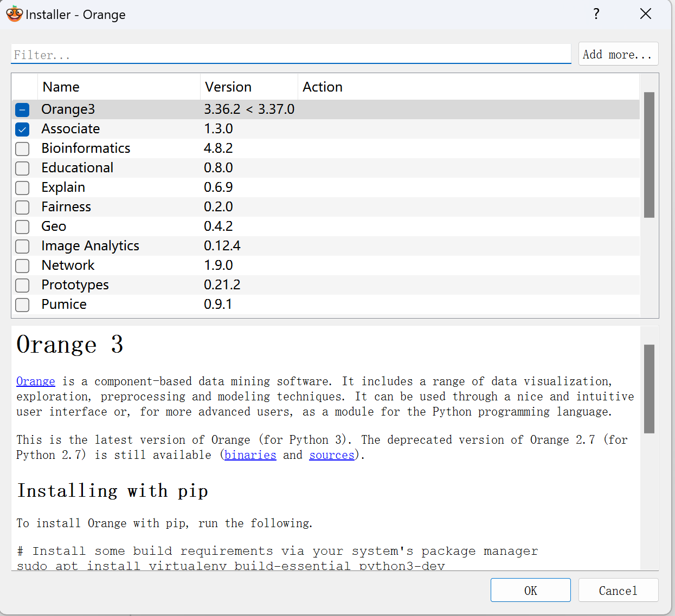The height and width of the screenshot is (616, 675).
Task: Click the Pumice version 0.9.1 cell
Action: tap(218, 304)
